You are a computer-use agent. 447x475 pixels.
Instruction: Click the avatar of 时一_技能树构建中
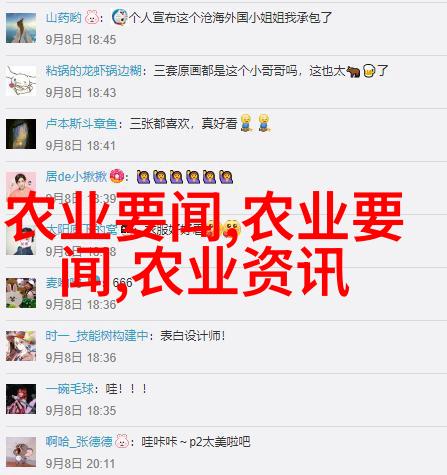pyautogui.click(x=21, y=346)
